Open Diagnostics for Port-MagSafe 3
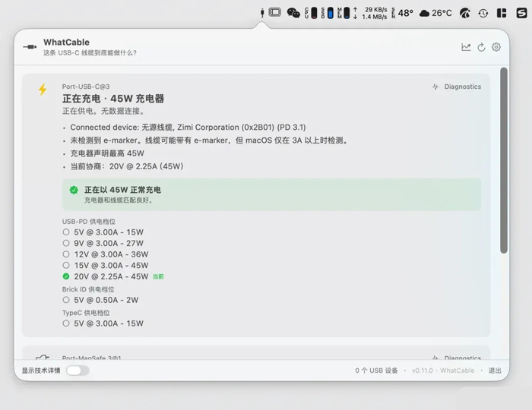Image resolution: width=532 pixels, height=410 pixels. 457,358
